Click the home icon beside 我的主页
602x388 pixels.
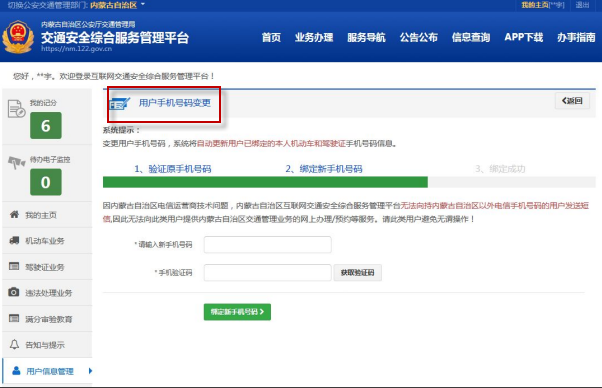(x=14, y=214)
